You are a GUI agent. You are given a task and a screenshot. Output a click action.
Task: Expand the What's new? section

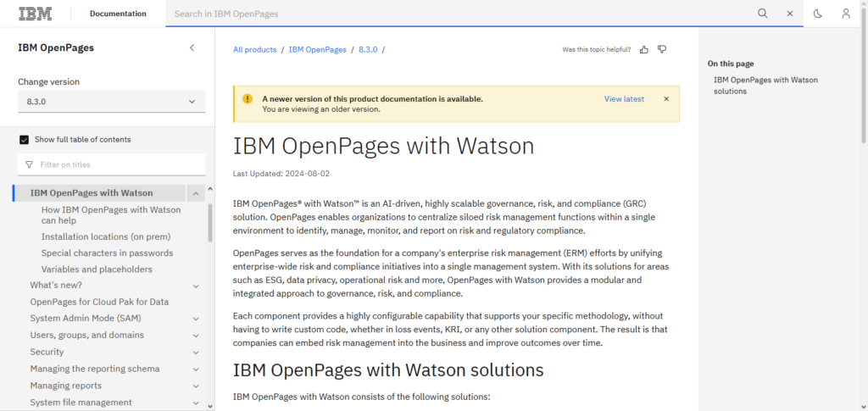click(x=196, y=286)
